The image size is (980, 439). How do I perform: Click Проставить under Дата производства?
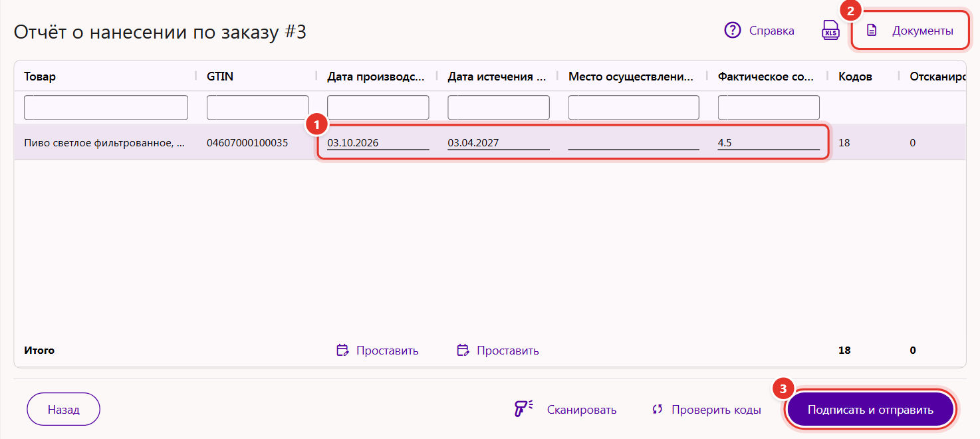[x=387, y=350]
